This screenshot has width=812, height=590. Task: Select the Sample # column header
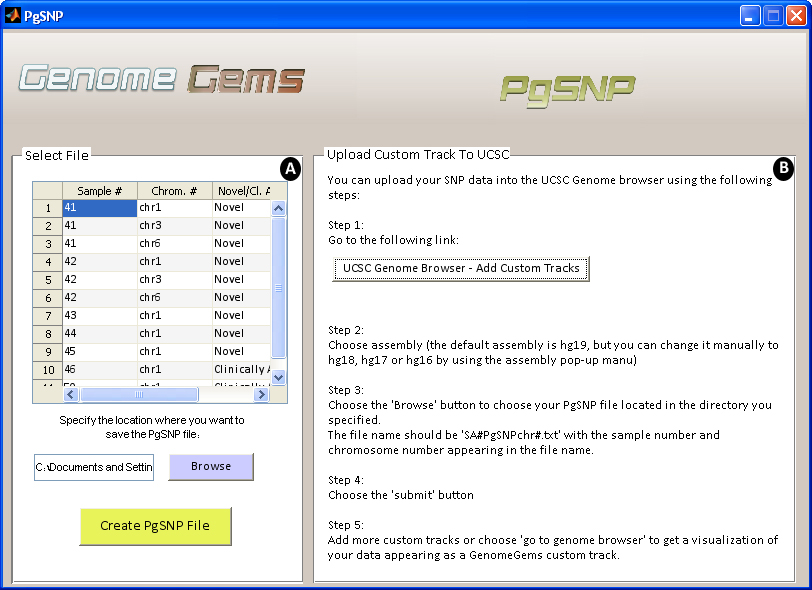[99, 191]
